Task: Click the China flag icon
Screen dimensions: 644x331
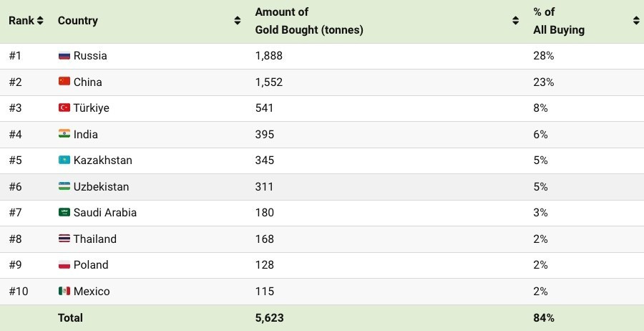Action: [x=64, y=82]
